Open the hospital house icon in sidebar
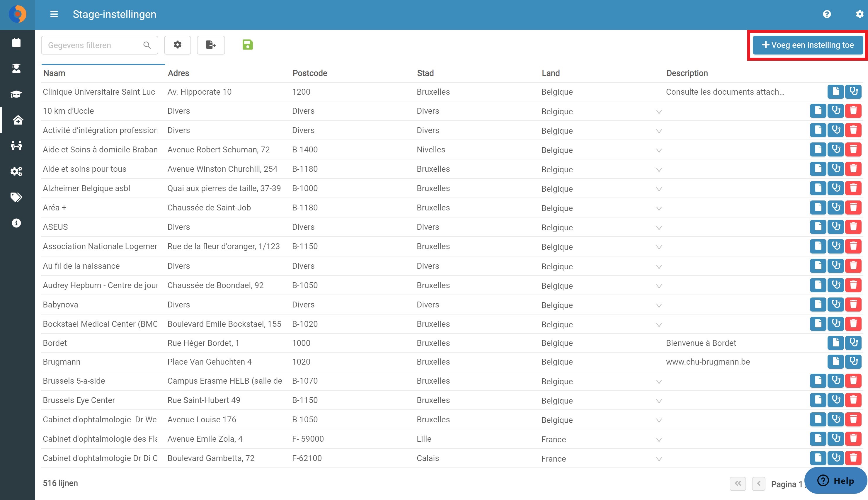The width and height of the screenshot is (868, 500). (18, 120)
